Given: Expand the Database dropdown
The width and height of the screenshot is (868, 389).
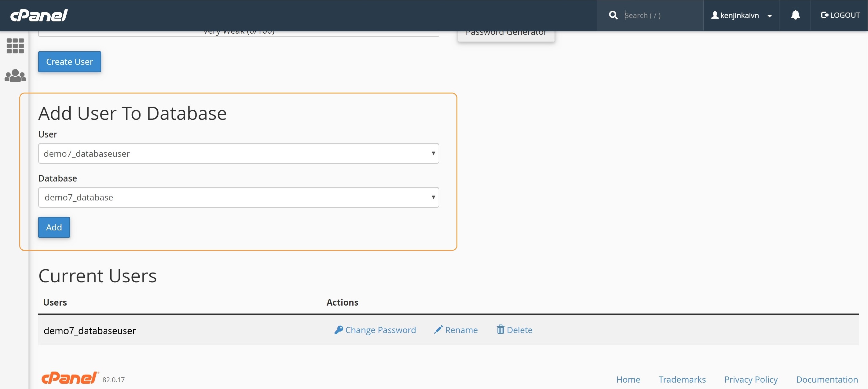Looking at the screenshot, I should pos(239,197).
